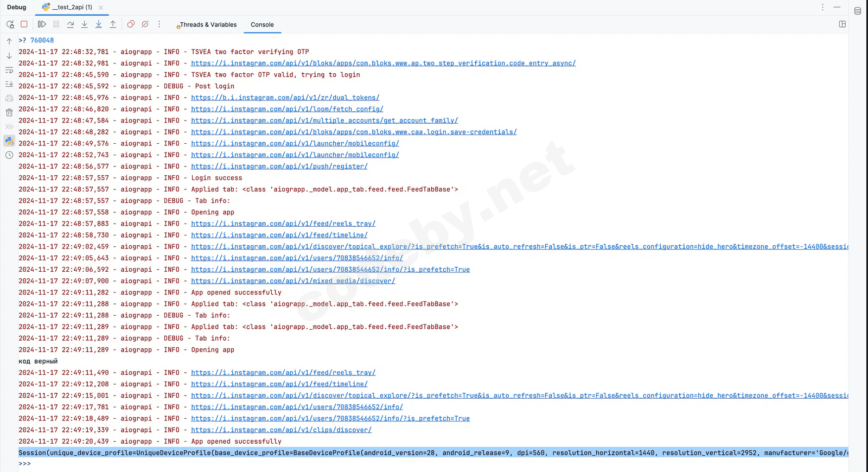
Task: Toggle the Python console prompt
Action: (9, 141)
